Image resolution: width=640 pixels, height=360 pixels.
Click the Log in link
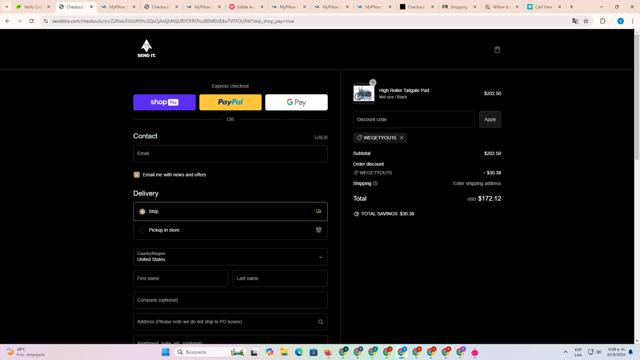pos(321,137)
